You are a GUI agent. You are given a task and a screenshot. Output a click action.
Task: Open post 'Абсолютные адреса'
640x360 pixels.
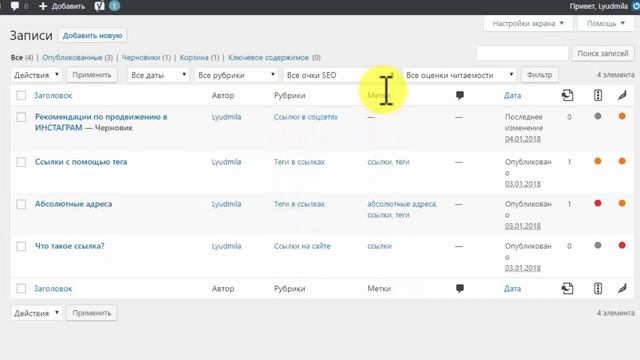73,204
